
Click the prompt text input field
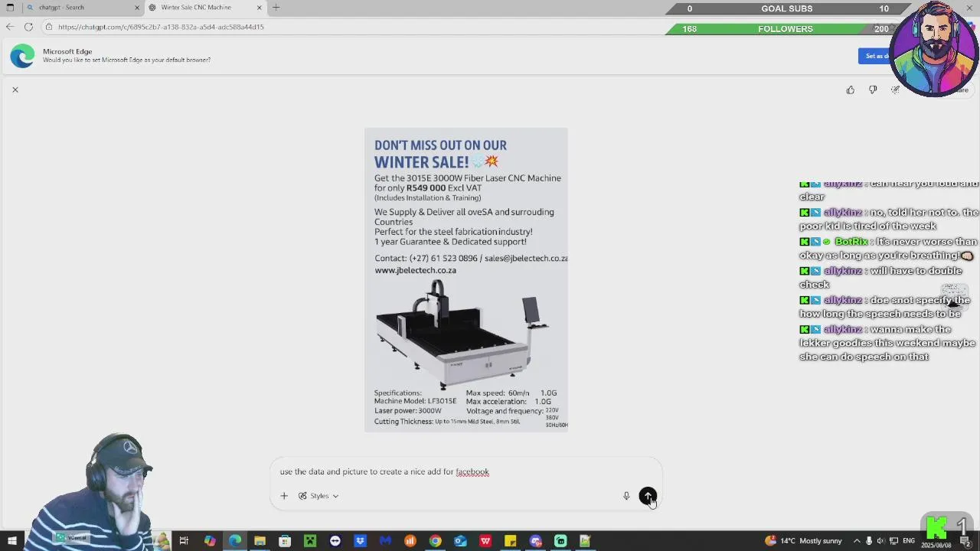(x=465, y=471)
